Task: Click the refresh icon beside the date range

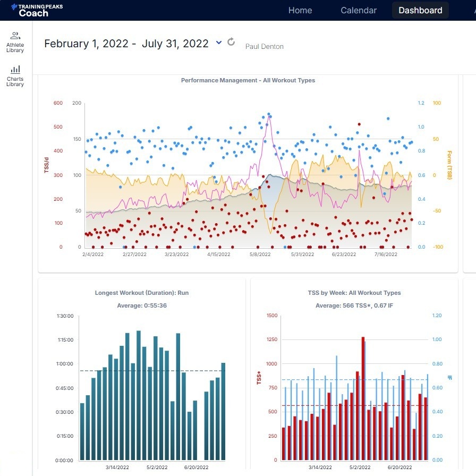Action: tap(231, 42)
